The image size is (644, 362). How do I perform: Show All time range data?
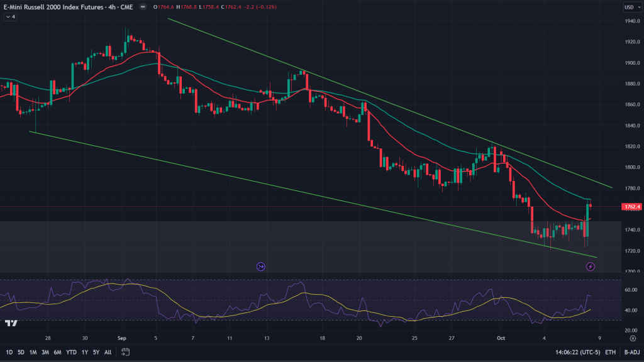tap(108, 352)
